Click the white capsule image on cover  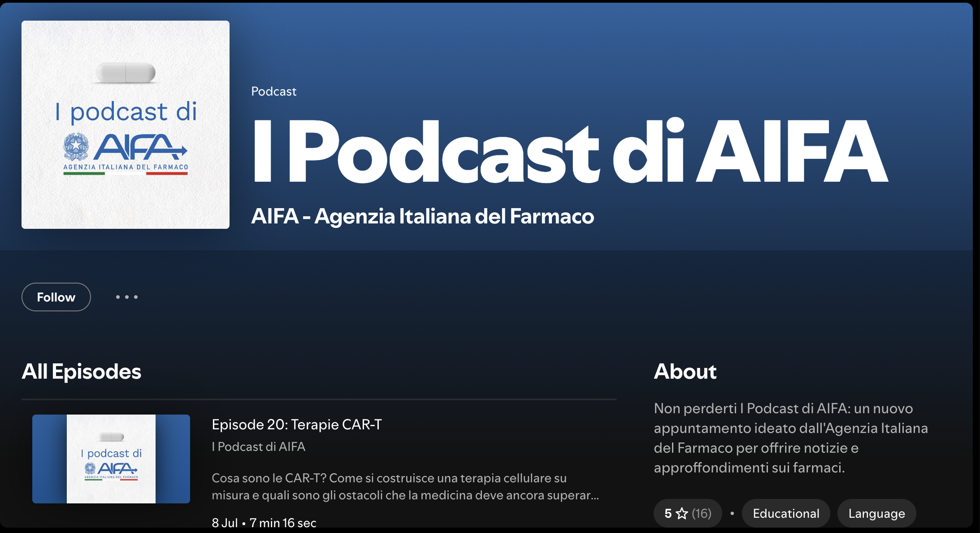tap(126, 73)
